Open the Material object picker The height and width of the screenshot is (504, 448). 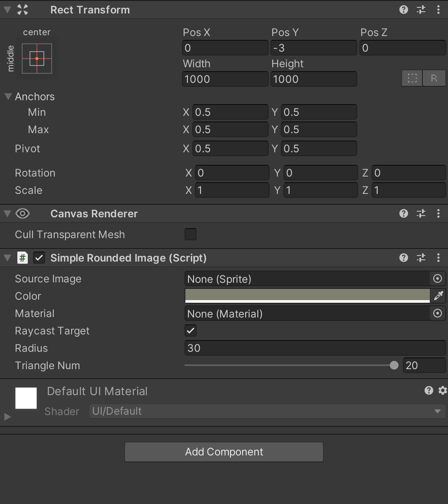437,313
